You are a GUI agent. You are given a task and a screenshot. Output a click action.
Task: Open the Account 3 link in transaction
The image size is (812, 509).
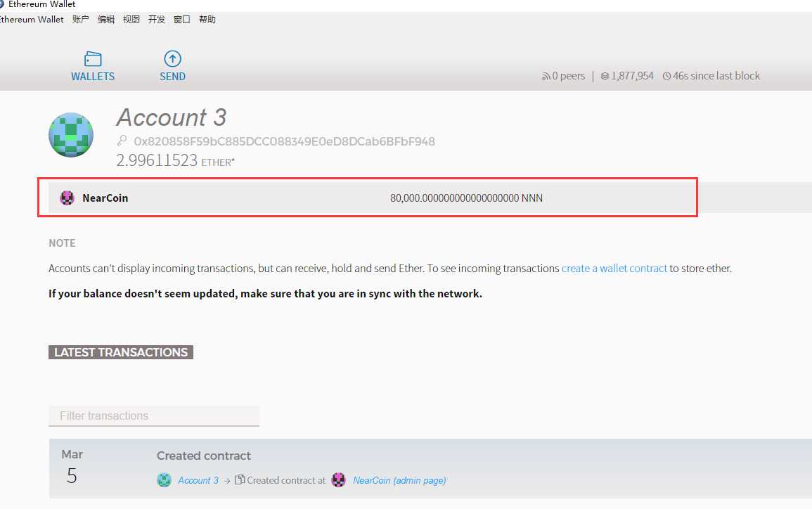pos(198,480)
